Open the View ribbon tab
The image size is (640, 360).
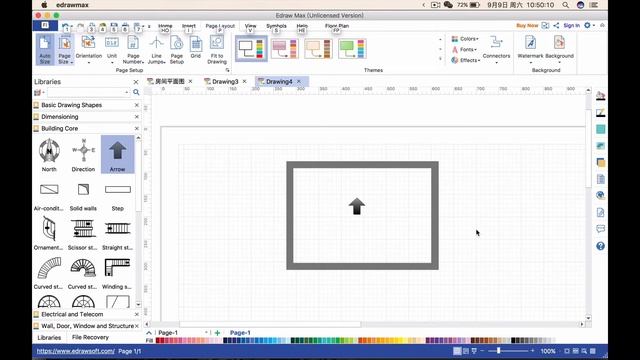coord(250,26)
